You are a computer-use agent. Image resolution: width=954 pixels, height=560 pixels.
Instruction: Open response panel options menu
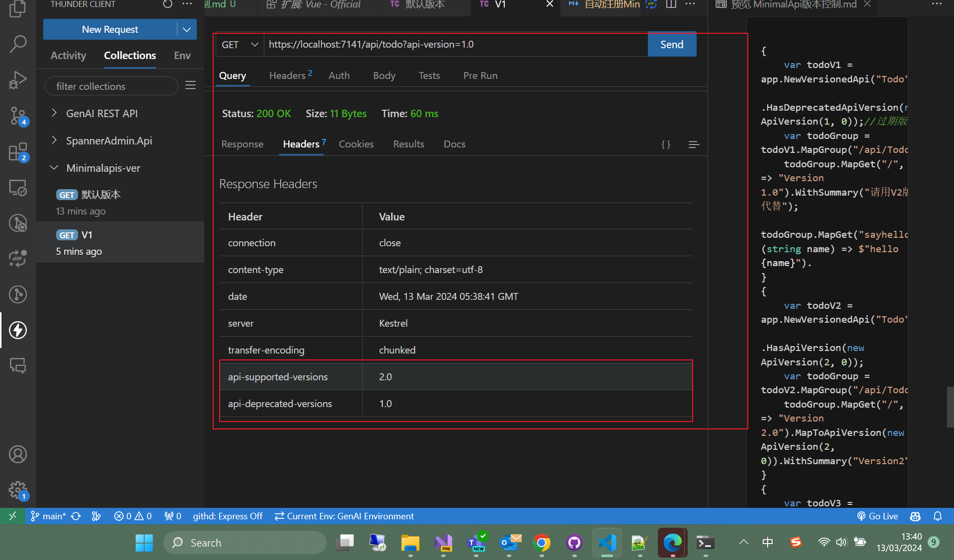694,144
